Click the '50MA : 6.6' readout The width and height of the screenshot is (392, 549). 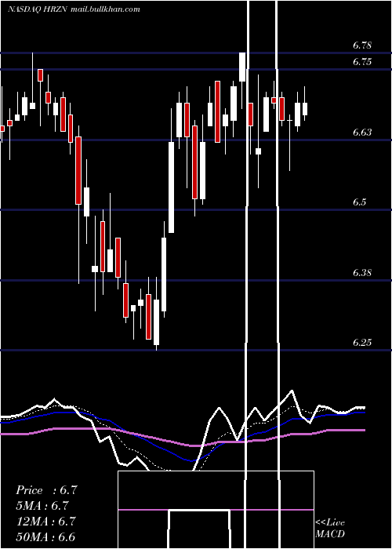click(45, 536)
